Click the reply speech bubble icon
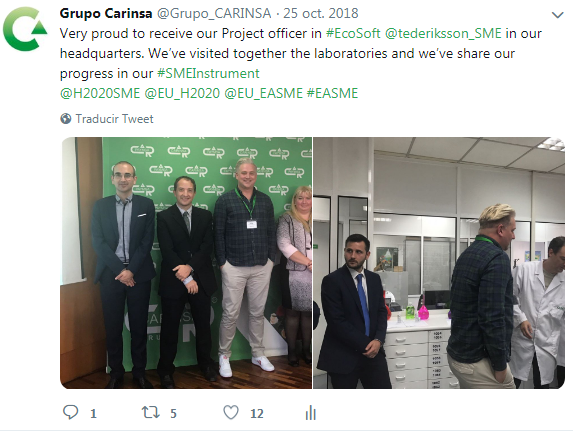Viewport: 581px width, 433px height. tap(71, 412)
